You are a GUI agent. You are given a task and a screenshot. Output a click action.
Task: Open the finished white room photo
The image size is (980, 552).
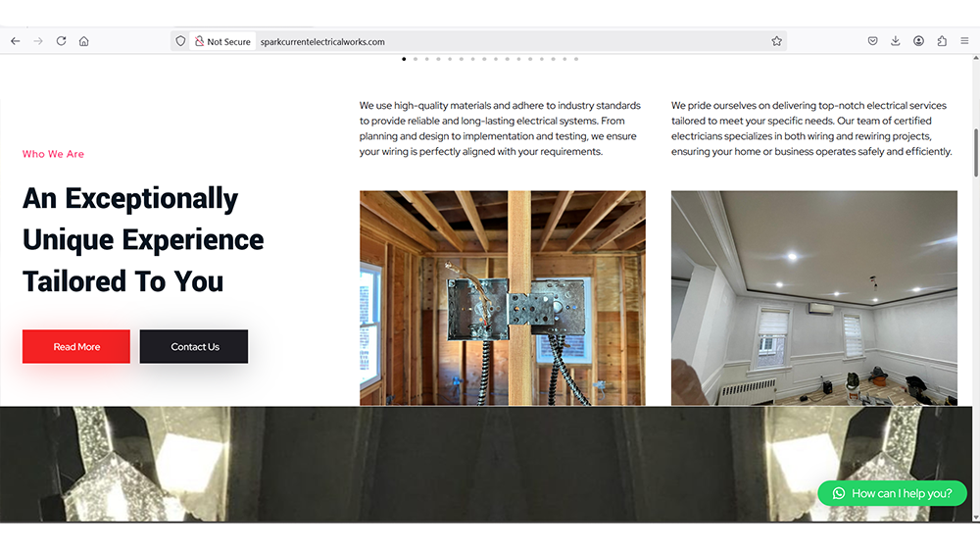pos(813,297)
